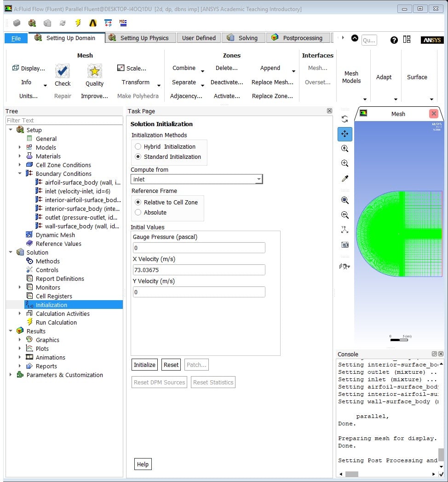448x482 pixels.
Task: Click the Quality star icon
Action: [95, 71]
